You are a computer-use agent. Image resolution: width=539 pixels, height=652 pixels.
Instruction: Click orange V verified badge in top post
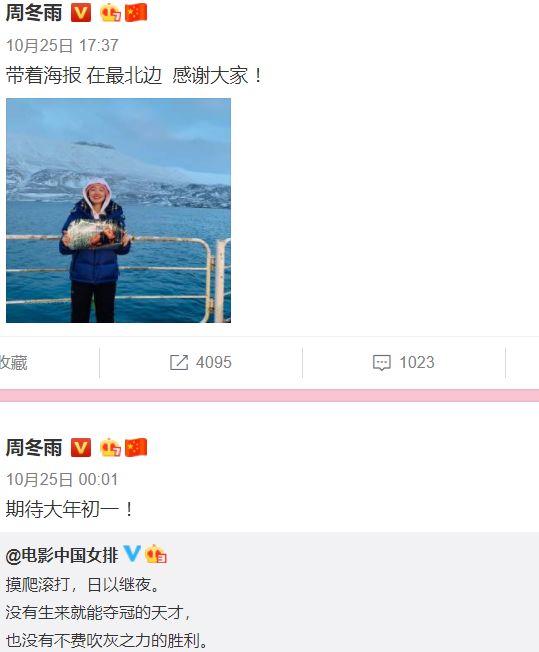(81, 12)
